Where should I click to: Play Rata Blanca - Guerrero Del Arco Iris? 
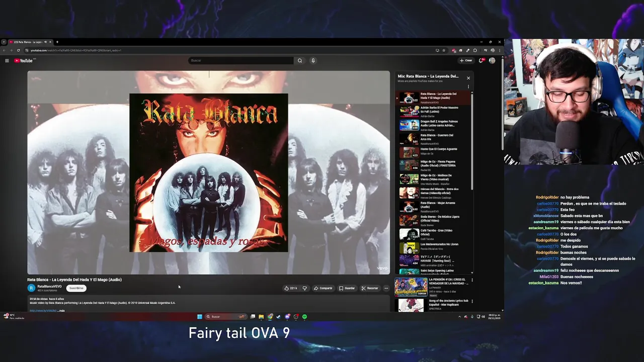(434, 139)
